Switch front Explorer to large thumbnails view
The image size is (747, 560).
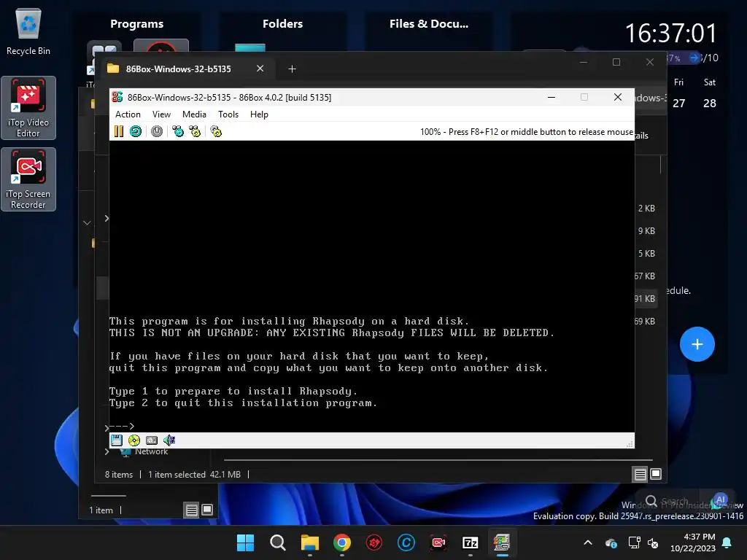tap(656, 474)
